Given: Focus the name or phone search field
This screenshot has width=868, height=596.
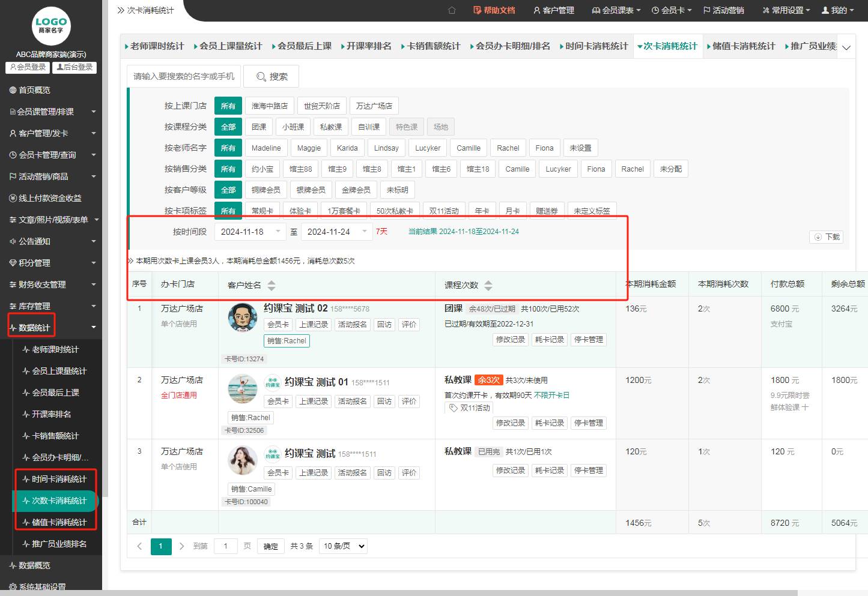Looking at the screenshot, I should tap(184, 76).
